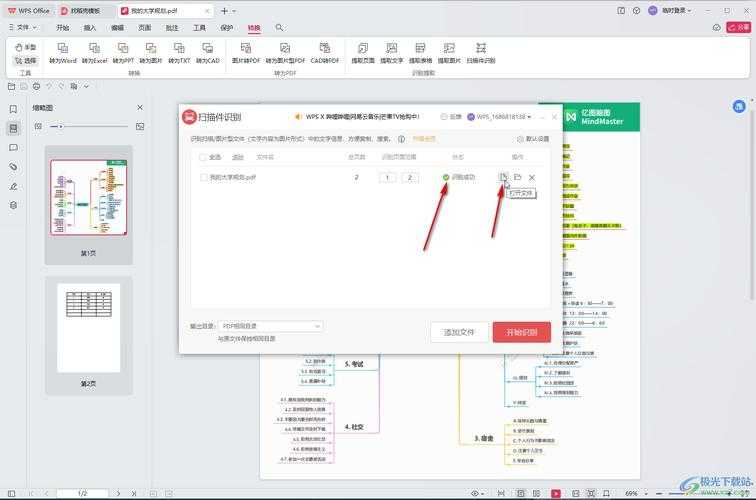The height and width of the screenshot is (500, 756).
Task: Click the info icon beside the dialog description
Action: pyautogui.click(x=401, y=139)
